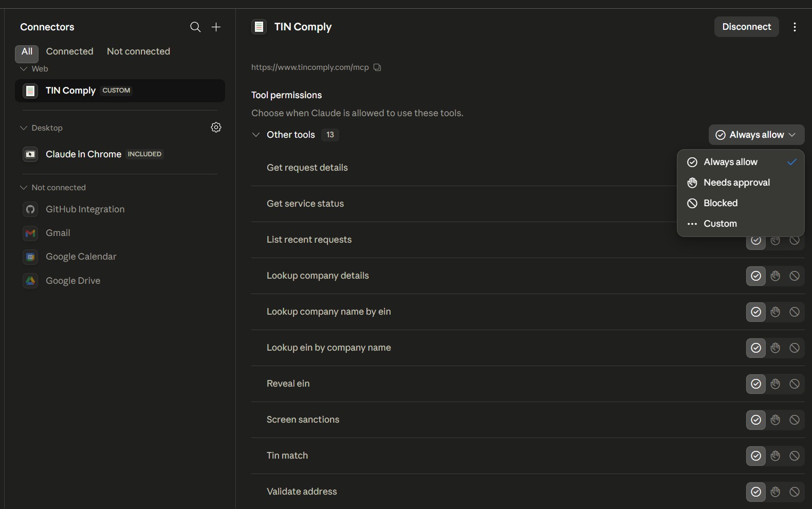Block the Validate address tool
This screenshot has width=812, height=509.
pos(795,492)
